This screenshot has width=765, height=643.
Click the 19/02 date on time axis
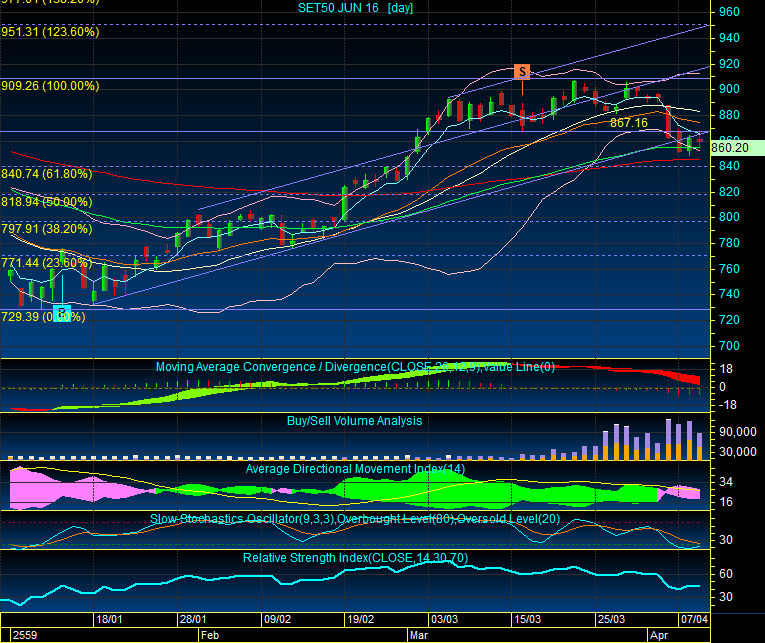click(361, 619)
